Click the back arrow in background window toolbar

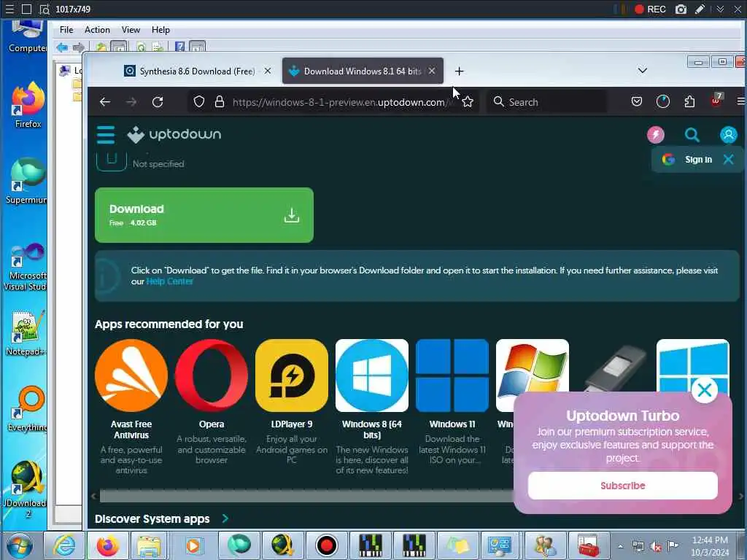(62, 47)
